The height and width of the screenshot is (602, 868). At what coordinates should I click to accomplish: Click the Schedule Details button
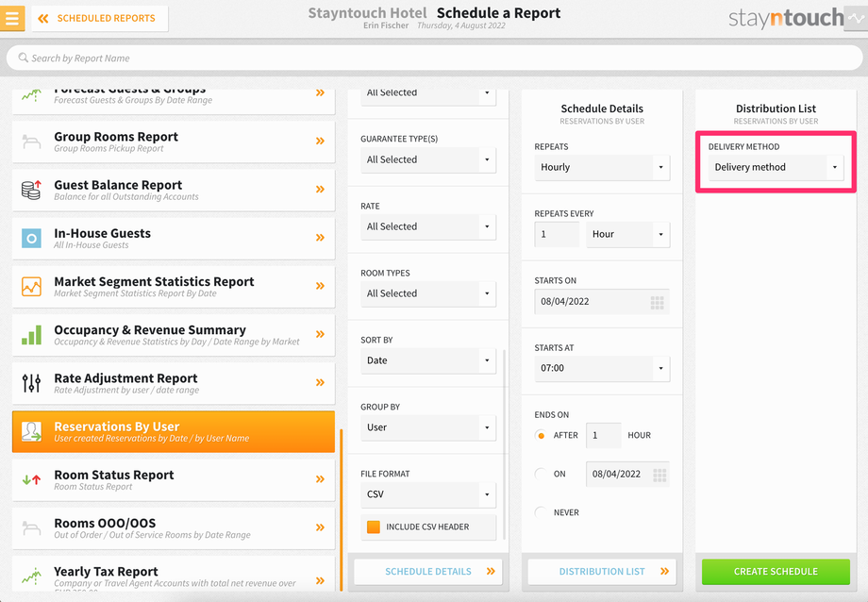[428, 572]
